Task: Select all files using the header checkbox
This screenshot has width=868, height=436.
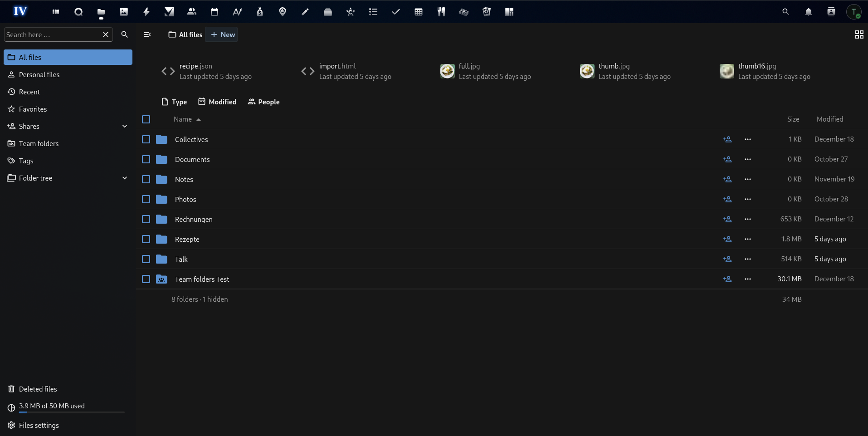Action: click(x=146, y=119)
